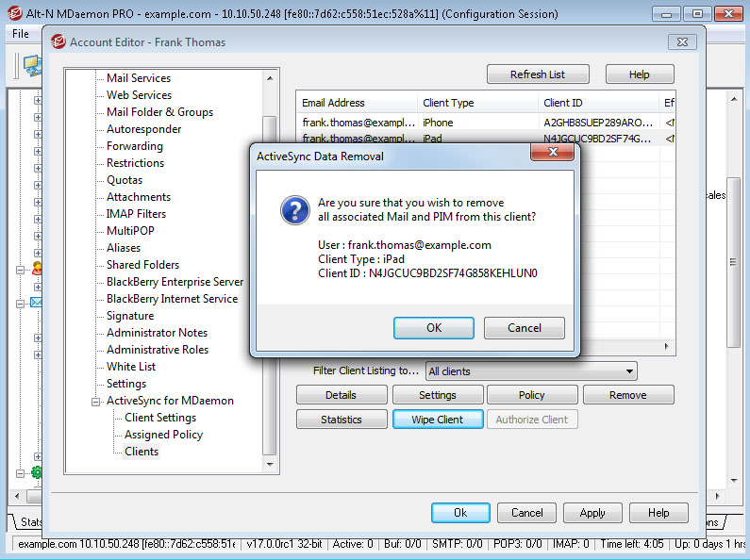The image size is (750, 560).
Task: Click the monitor toolbar icon
Action: [32, 66]
